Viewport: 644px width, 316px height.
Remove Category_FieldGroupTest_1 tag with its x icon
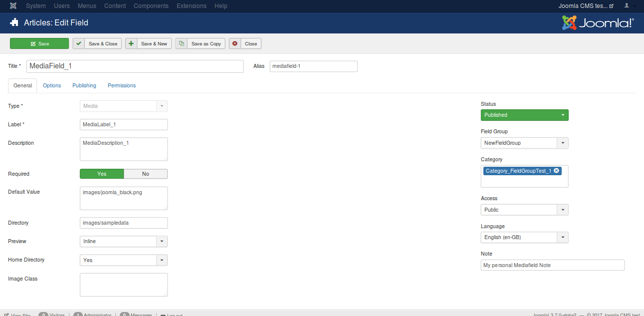point(556,171)
